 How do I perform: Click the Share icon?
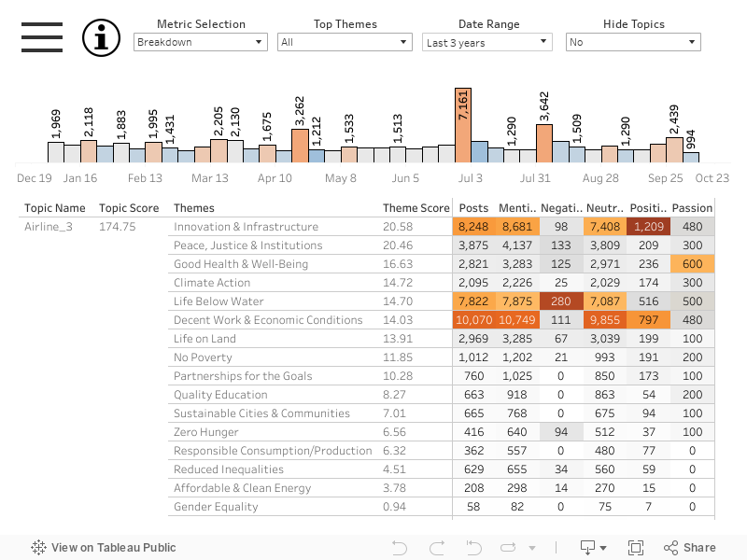tap(670, 548)
